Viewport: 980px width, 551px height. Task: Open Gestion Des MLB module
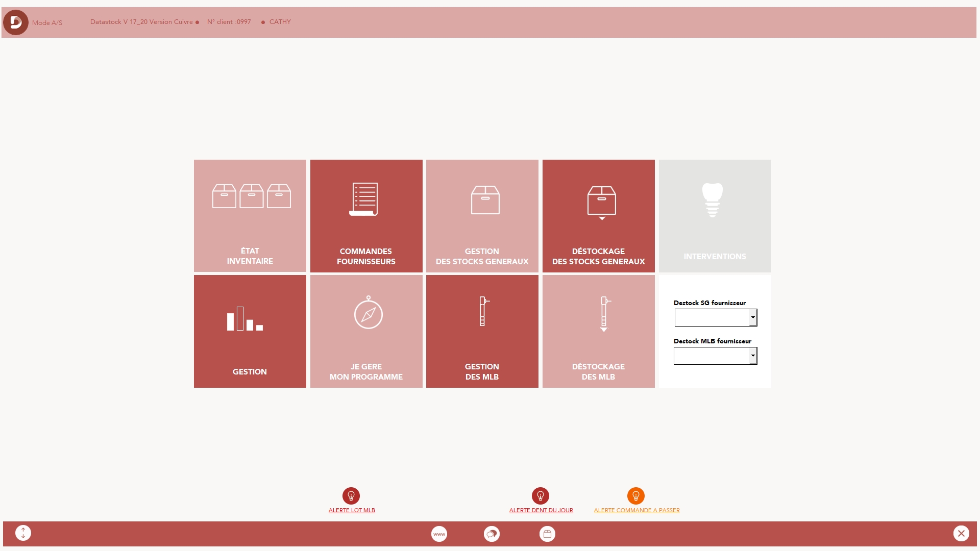point(482,331)
